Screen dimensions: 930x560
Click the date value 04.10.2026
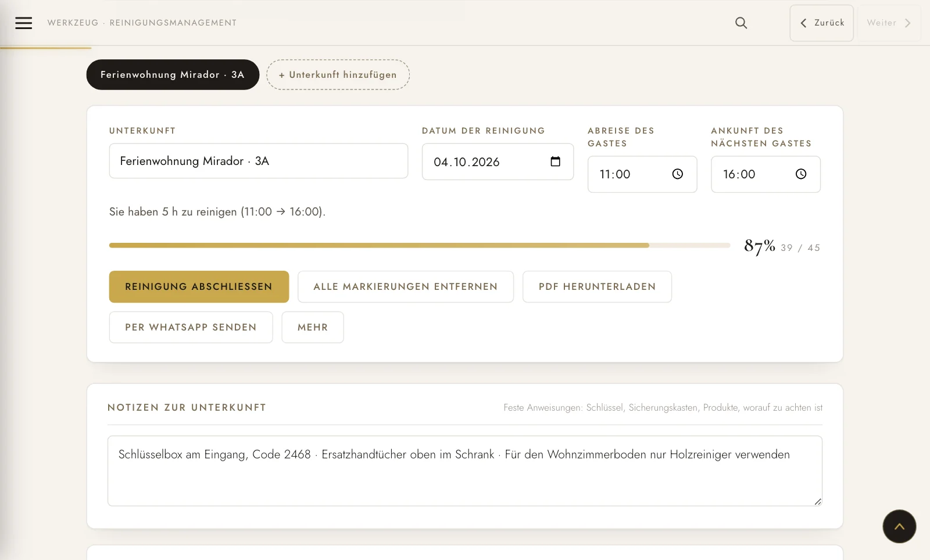pyautogui.click(x=467, y=162)
